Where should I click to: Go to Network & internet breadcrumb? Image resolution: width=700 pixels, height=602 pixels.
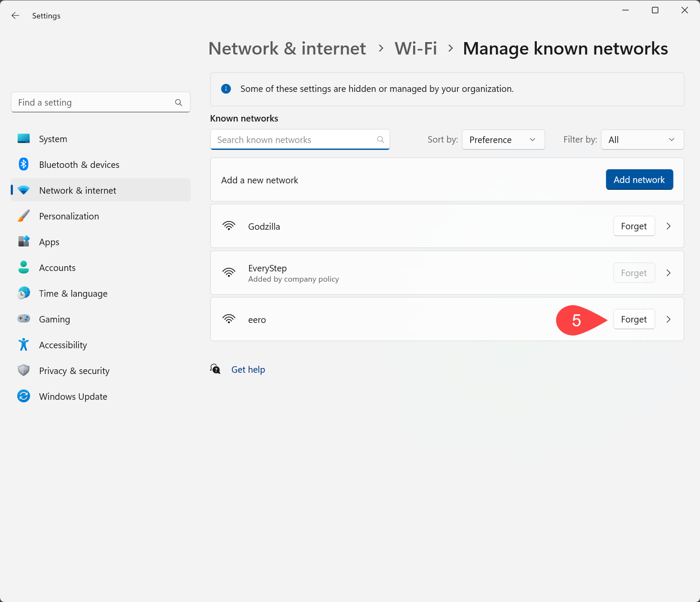click(x=287, y=49)
